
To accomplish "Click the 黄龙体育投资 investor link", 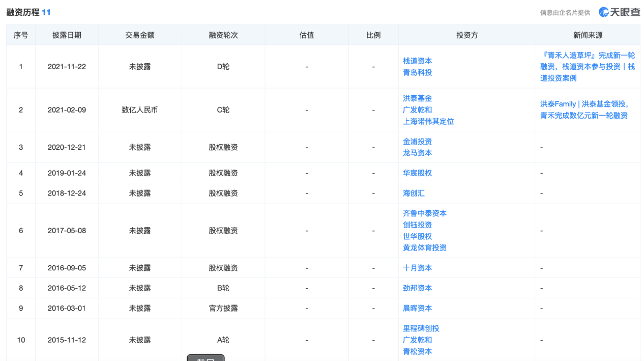I will click(x=425, y=248).
